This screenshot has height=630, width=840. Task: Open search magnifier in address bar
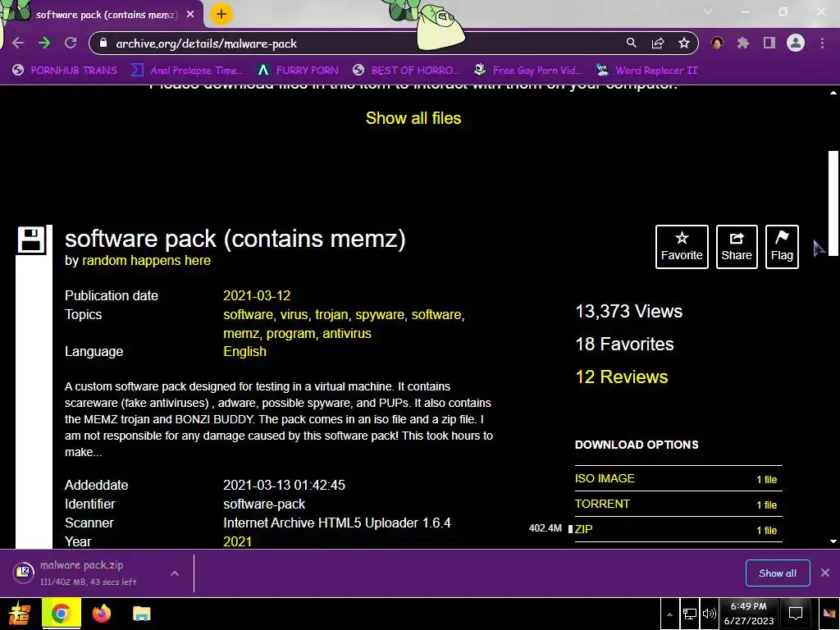[x=632, y=43]
